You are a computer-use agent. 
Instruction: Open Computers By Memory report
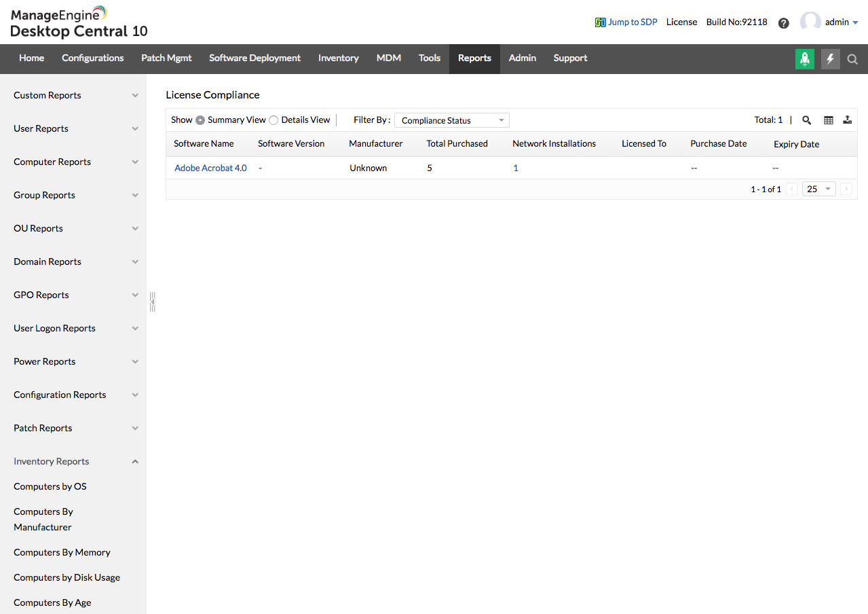(62, 552)
